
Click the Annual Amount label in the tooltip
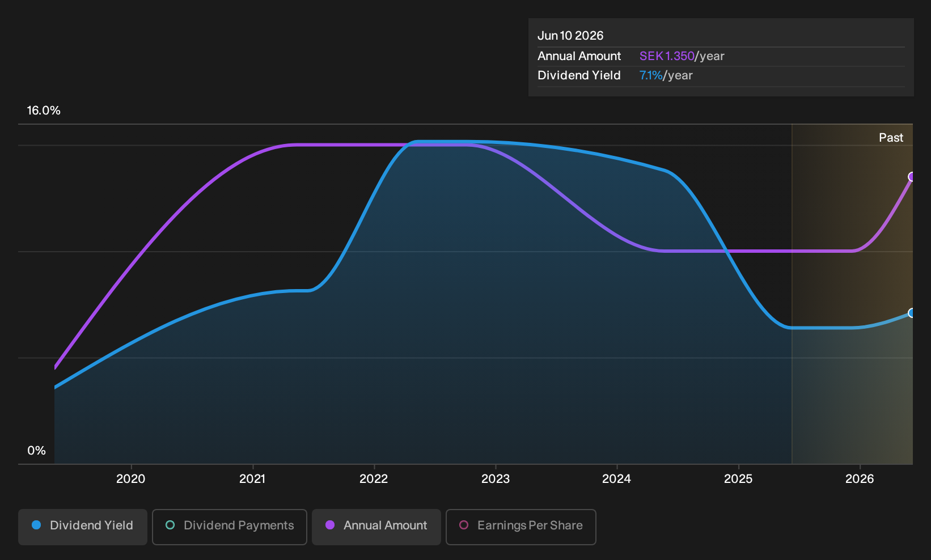(579, 56)
